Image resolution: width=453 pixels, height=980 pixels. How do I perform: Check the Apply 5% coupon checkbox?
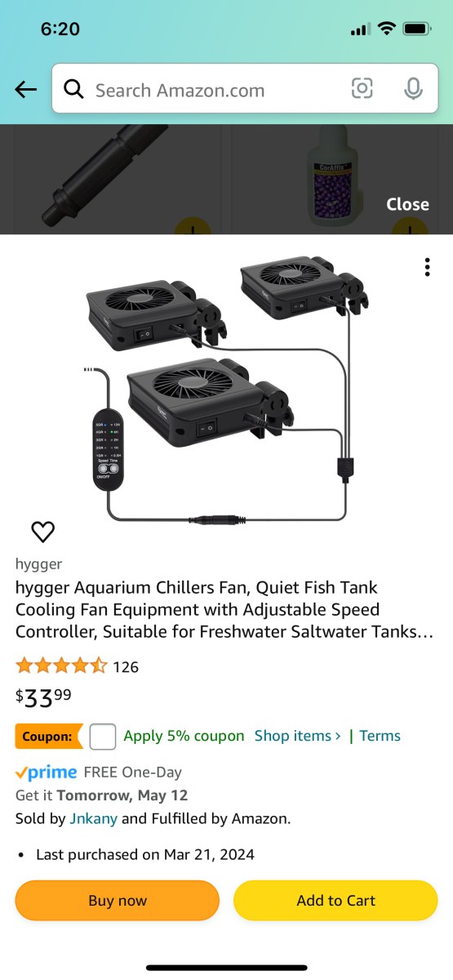coord(103,736)
